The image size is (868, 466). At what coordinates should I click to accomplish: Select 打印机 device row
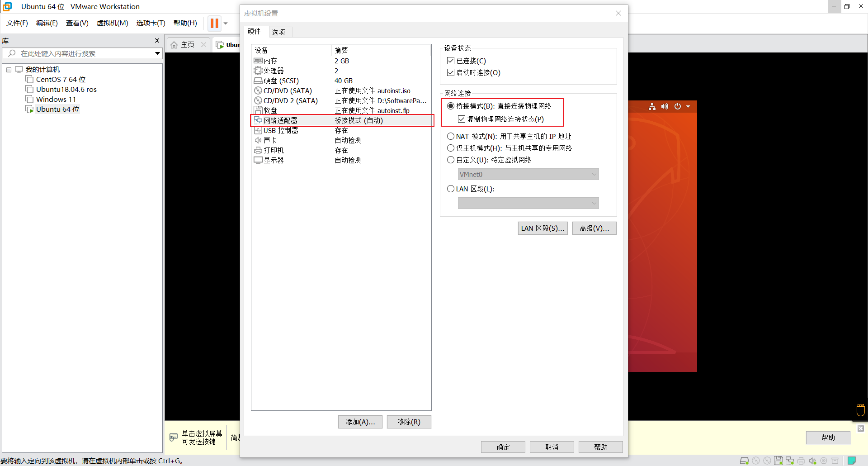coord(341,150)
